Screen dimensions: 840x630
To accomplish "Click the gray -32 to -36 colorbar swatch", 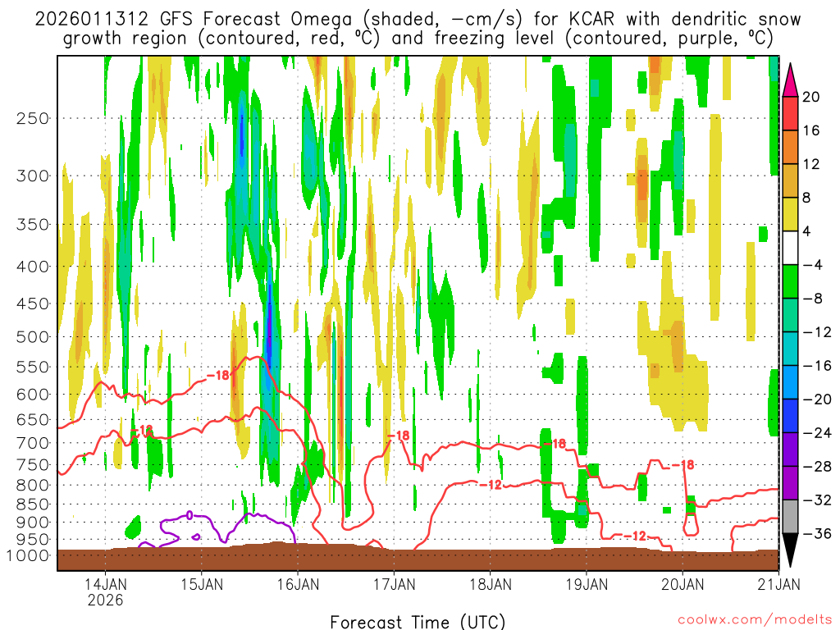I will pyautogui.click(x=790, y=517).
